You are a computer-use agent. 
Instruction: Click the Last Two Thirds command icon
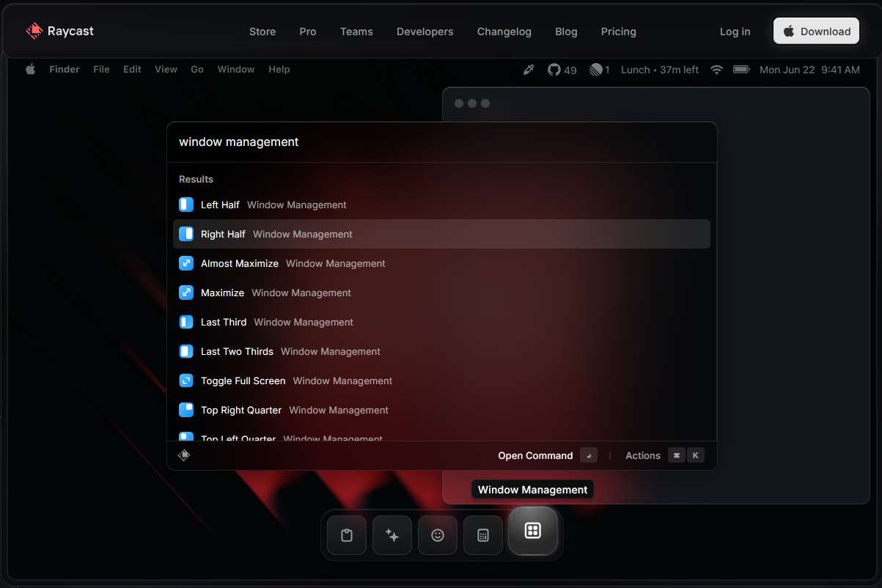[x=186, y=351]
